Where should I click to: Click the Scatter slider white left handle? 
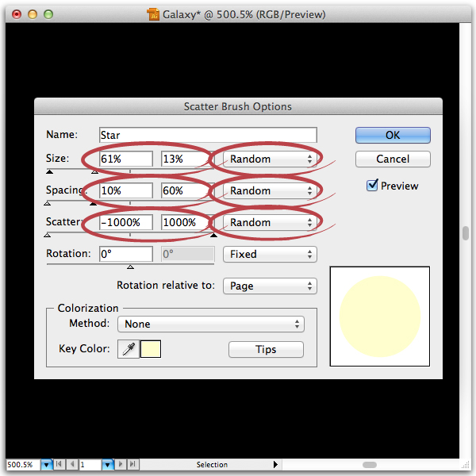tap(47, 236)
